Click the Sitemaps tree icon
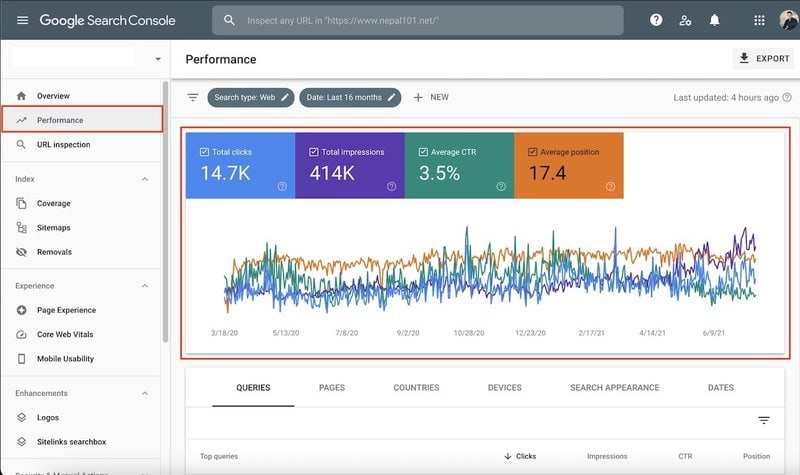The image size is (800, 475). click(21, 228)
